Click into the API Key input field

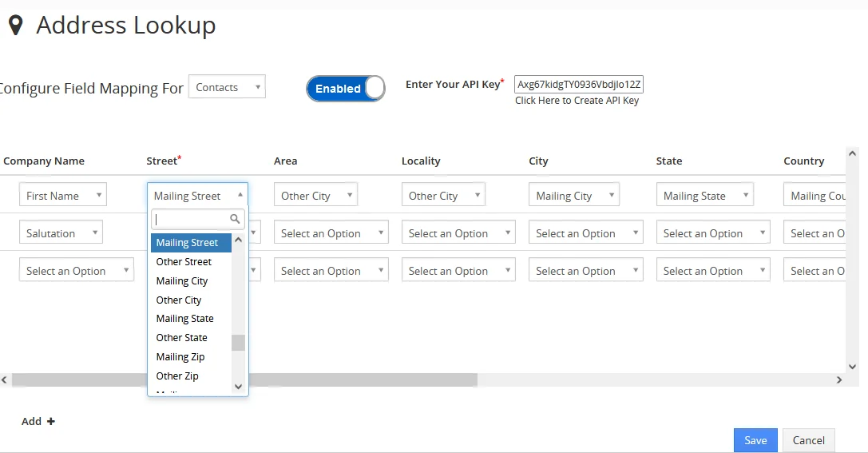tap(578, 84)
